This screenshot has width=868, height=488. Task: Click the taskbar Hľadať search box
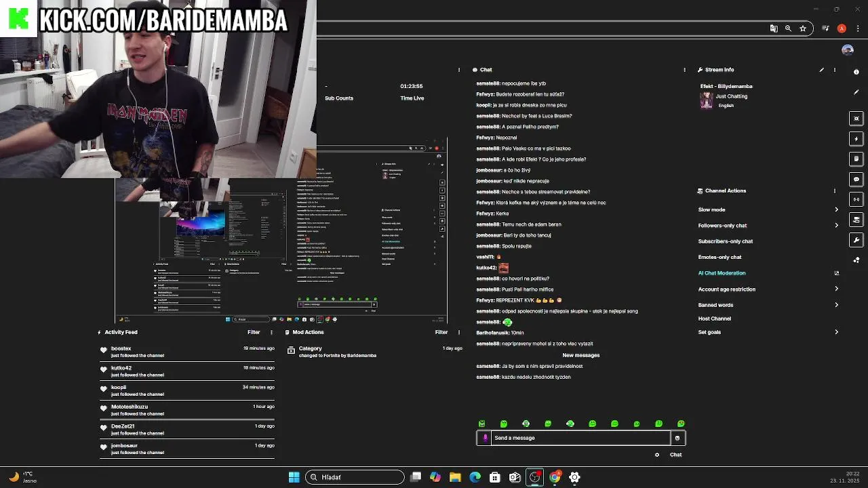click(x=355, y=477)
